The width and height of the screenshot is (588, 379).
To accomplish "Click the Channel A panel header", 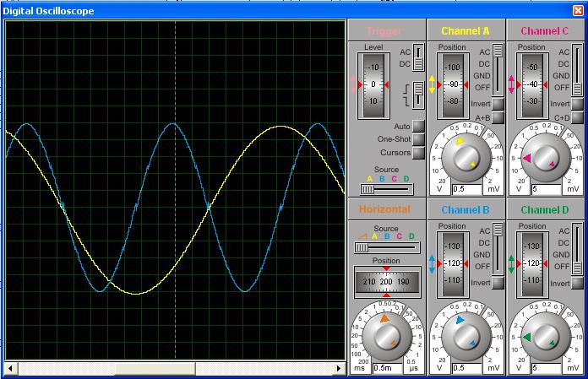I will pos(466,30).
